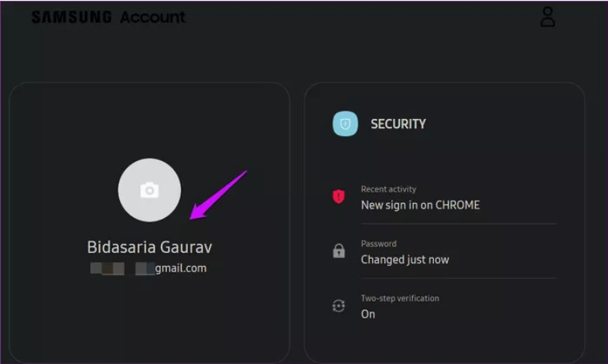Click the Account text in header

pyautogui.click(x=152, y=17)
